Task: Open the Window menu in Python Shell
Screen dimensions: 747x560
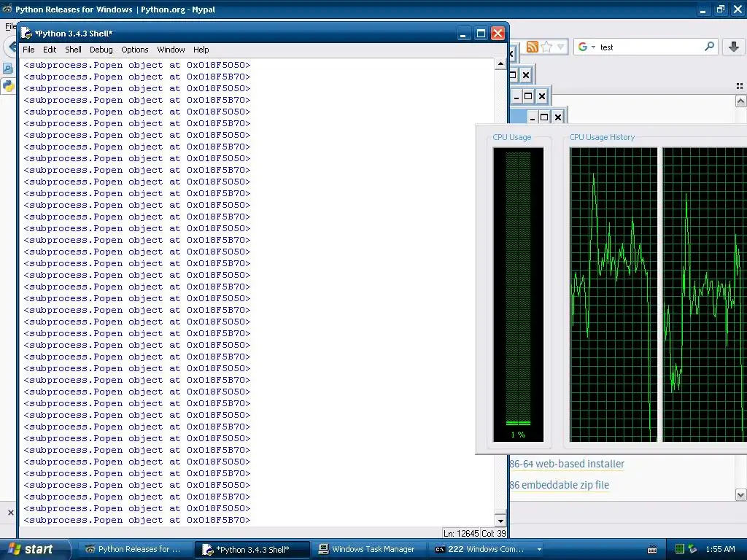Action: [171, 50]
